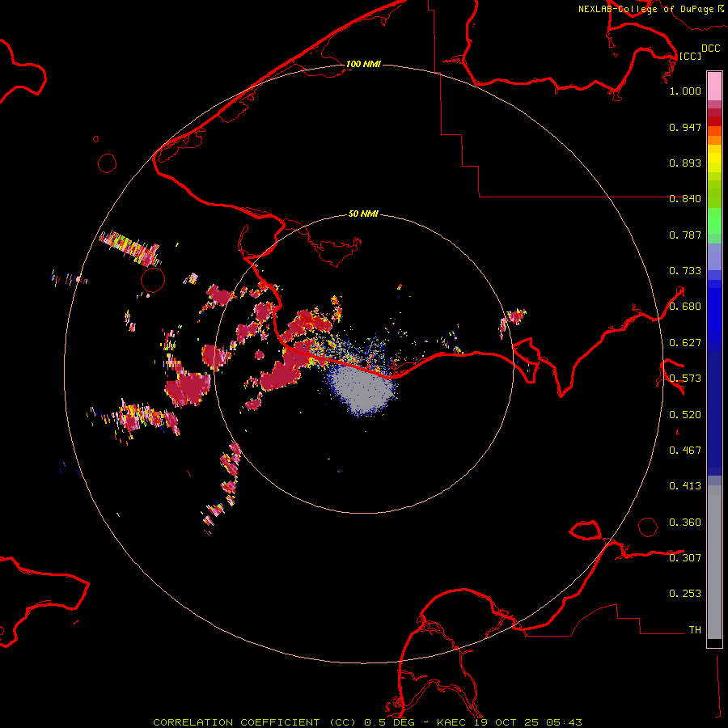Click the 0.787 color scale value

pos(685,235)
